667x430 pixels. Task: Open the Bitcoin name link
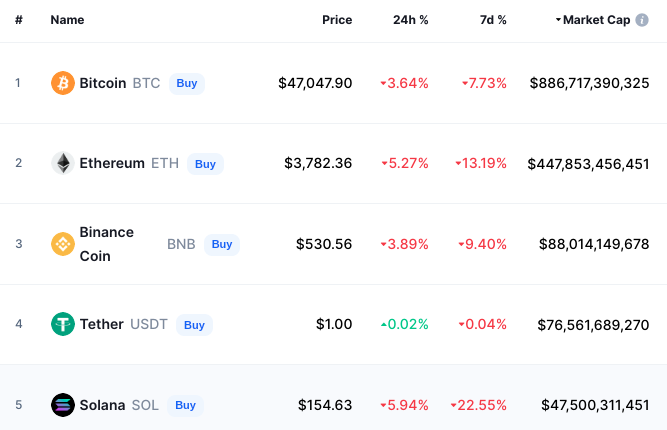(102, 83)
